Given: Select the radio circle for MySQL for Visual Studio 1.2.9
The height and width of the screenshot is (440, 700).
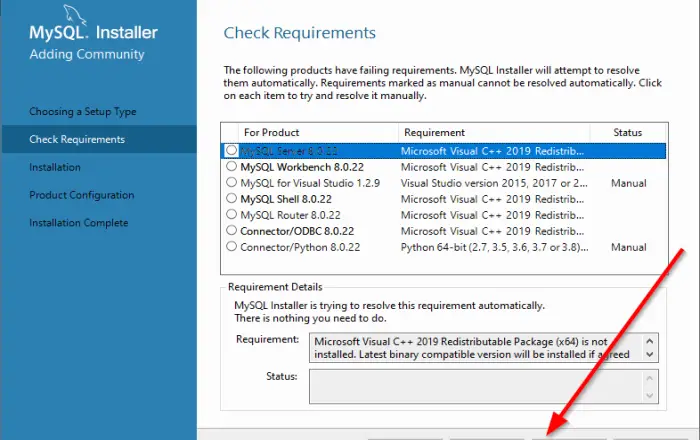Looking at the screenshot, I should 231,183.
